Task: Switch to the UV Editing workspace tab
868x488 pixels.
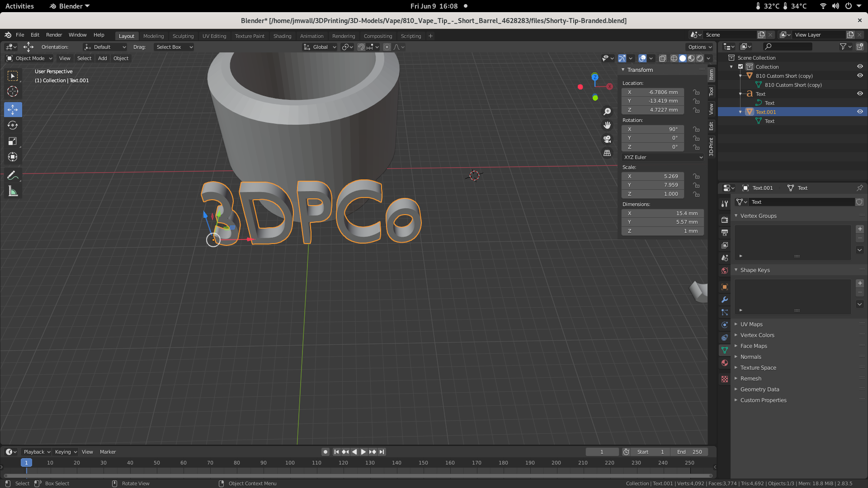Action: tap(214, 36)
